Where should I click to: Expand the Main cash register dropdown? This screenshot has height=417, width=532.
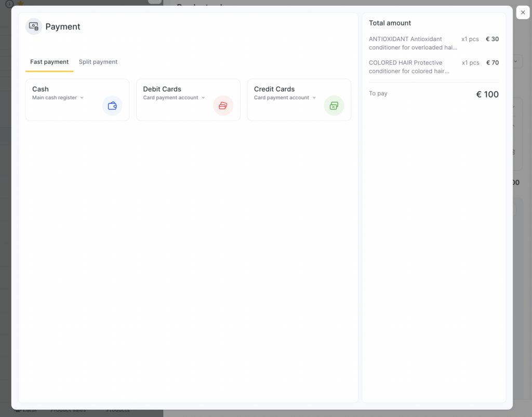[x=82, y=98]
